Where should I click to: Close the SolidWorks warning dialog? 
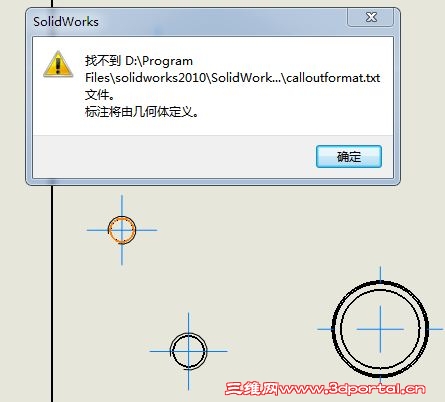pyautogui.click(x=371, y=17)
